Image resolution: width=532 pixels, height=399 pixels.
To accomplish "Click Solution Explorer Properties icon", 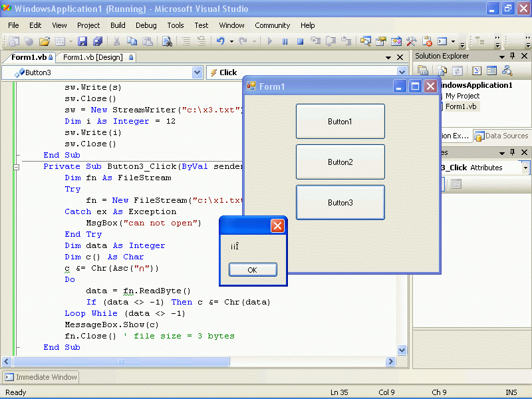I will [423, 70].
